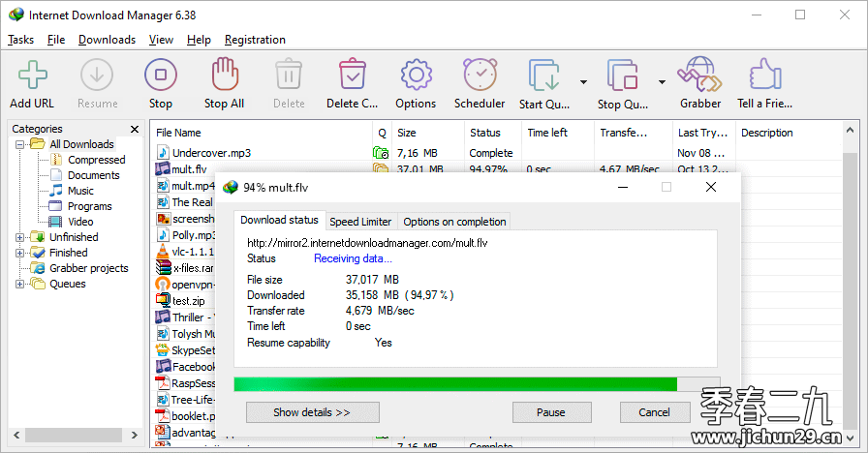Click the x-files.rar archive icon
Screen dimensions: 868x453
tap(164, 268)
